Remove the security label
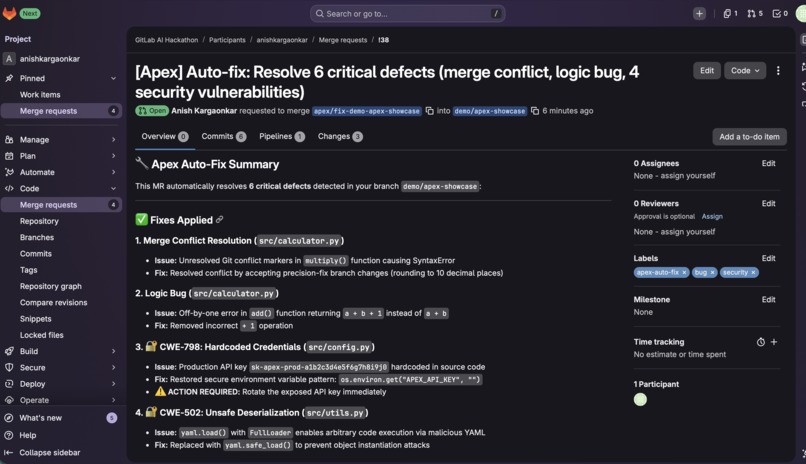This screenshot has width=806, height=464. (753, 273)
